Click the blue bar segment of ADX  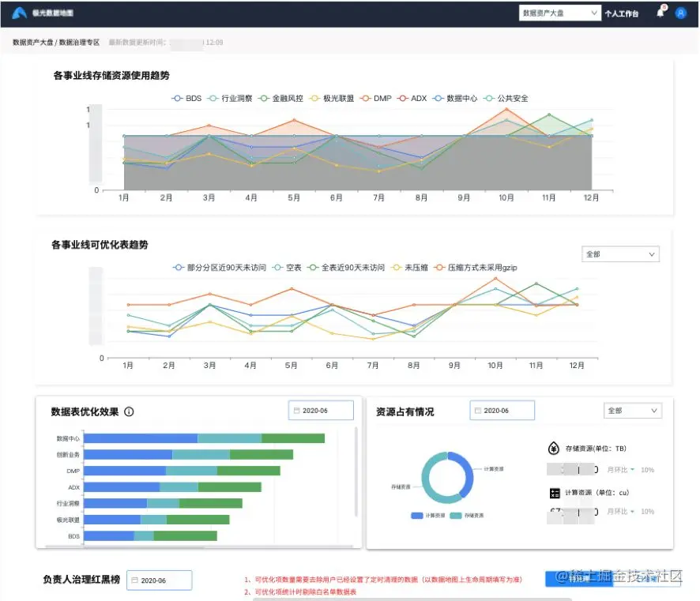tap(122, 486)
